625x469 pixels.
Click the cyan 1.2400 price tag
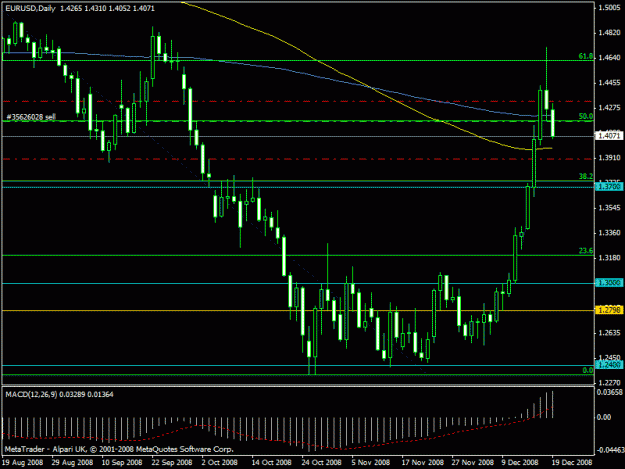(609, 365)
